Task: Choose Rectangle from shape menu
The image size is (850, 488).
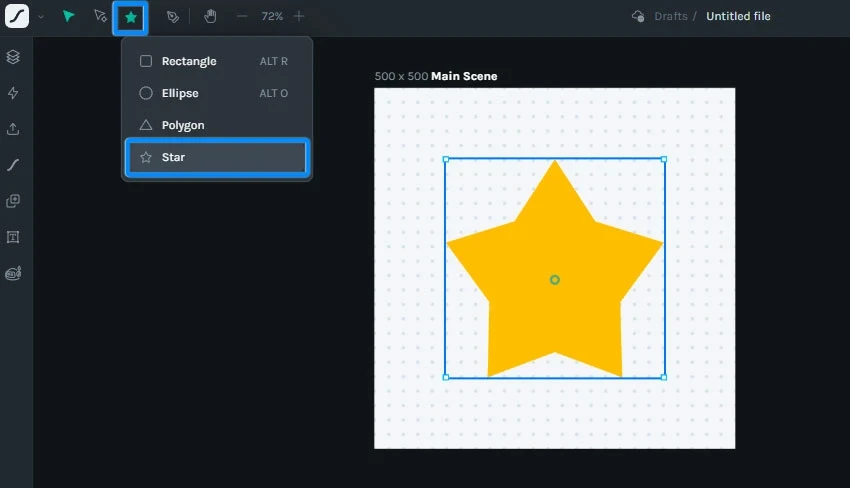Action: 217,61
